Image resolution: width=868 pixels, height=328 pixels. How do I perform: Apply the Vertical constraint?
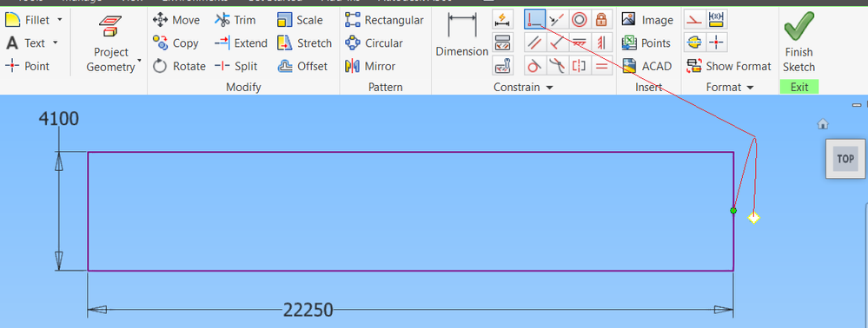(x=601, y=43)
